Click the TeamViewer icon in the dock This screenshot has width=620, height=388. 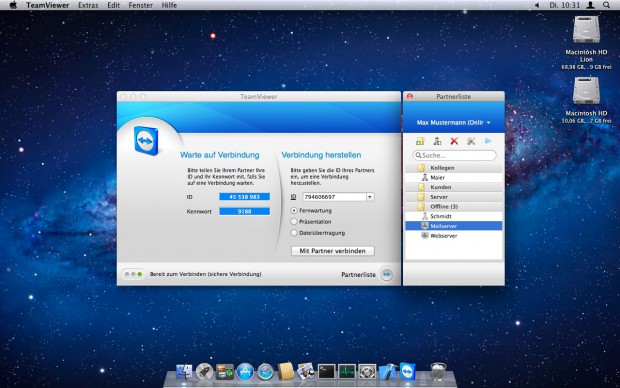[408, 372]
